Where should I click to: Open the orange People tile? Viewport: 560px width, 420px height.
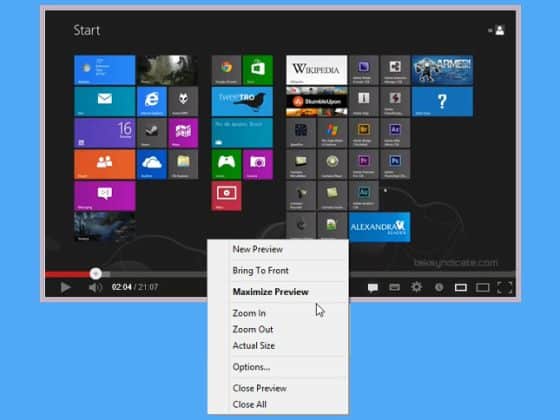click(x=105, y=164)
